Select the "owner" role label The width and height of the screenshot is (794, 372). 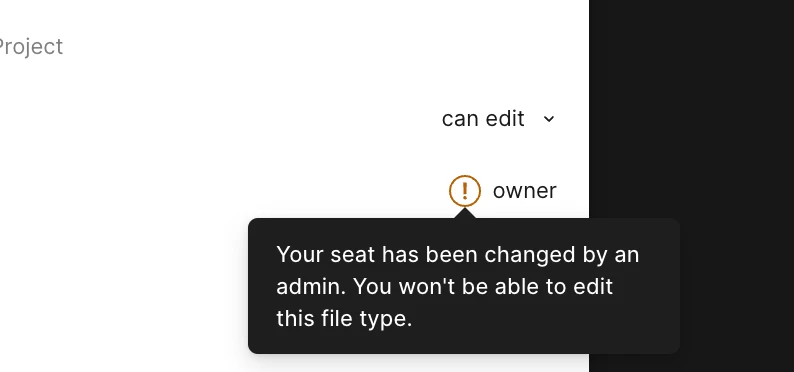coord(524,191)
